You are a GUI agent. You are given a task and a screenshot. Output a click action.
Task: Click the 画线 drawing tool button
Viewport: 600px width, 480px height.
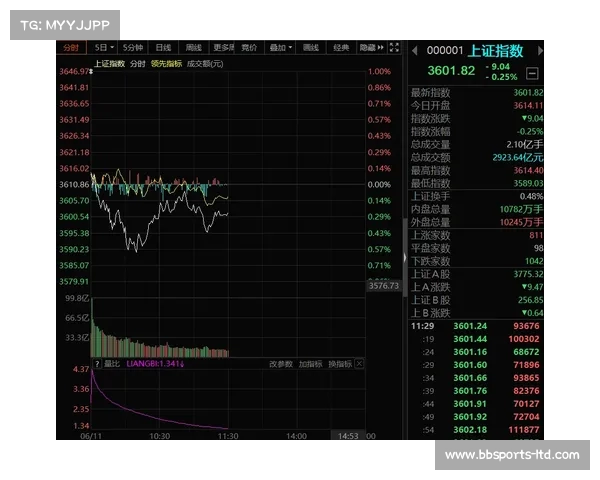[x=311, y=47]
